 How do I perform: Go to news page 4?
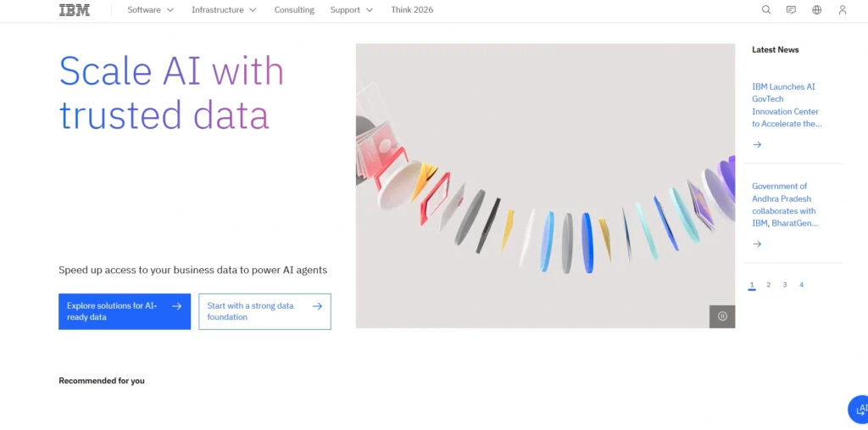tap(801, 285)
